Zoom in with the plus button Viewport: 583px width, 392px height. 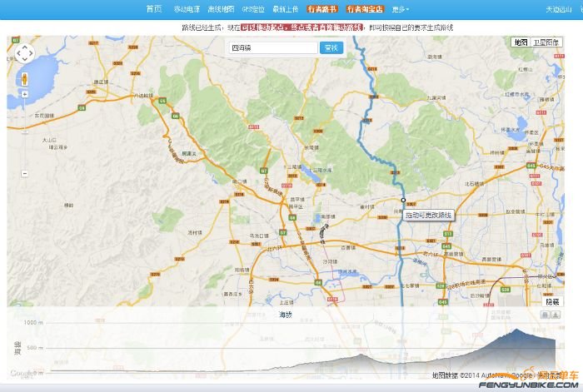point(24,94)
